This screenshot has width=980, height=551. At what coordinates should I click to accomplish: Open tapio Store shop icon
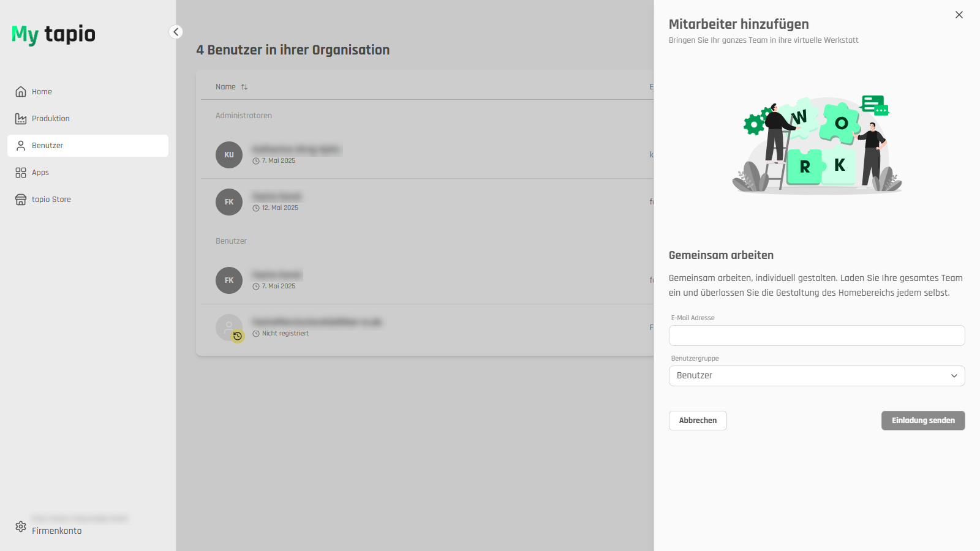[x=21, y=200]
